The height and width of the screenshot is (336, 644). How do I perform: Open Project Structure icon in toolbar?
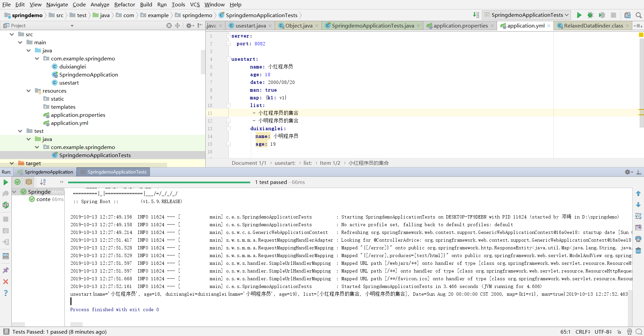(628, 15)
